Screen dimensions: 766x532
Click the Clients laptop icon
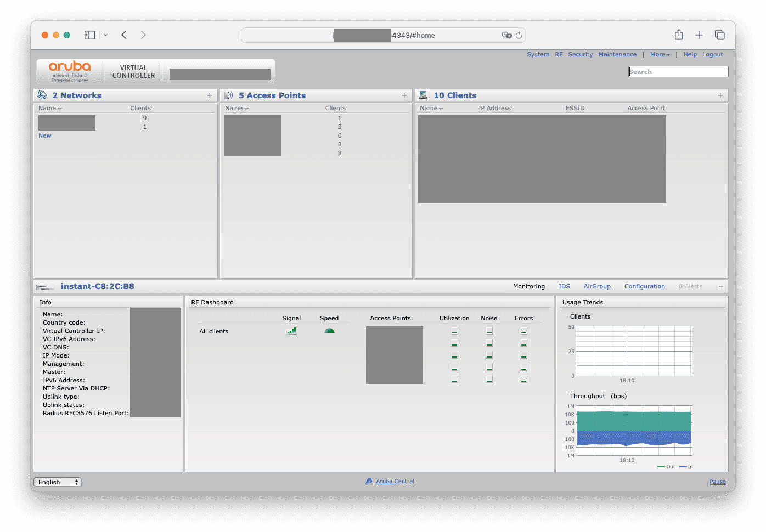pos(423,95)
